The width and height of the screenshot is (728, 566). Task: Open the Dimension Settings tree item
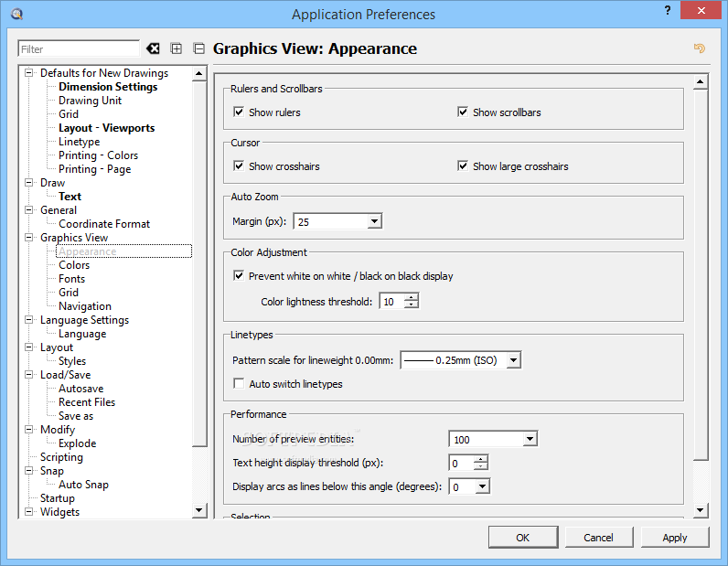[108, 87]
